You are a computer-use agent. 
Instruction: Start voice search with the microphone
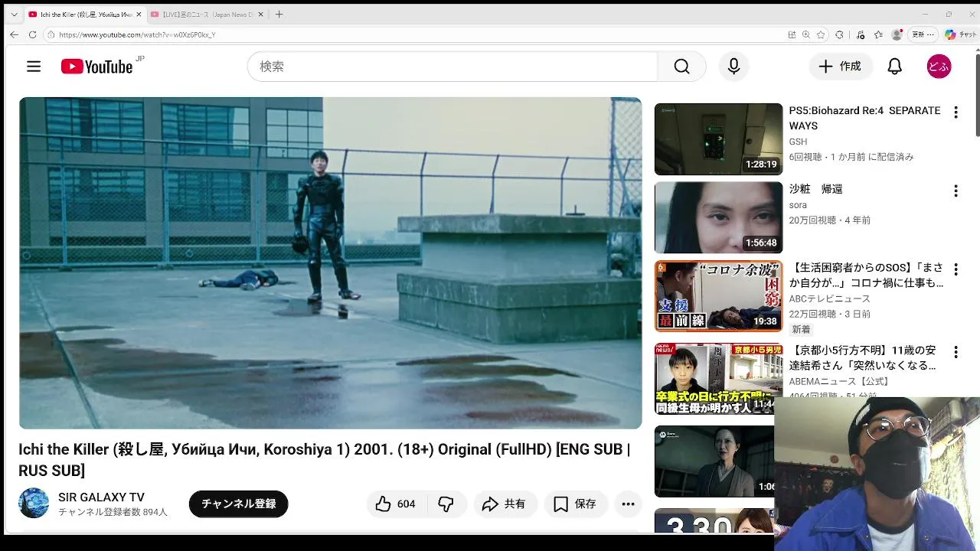click(733, 67)
